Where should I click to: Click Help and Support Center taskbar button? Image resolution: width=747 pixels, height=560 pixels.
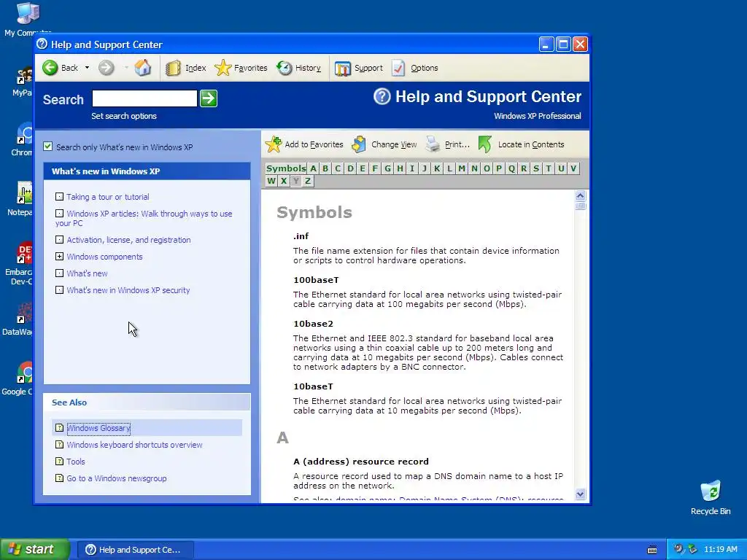[x=135, y=550]
